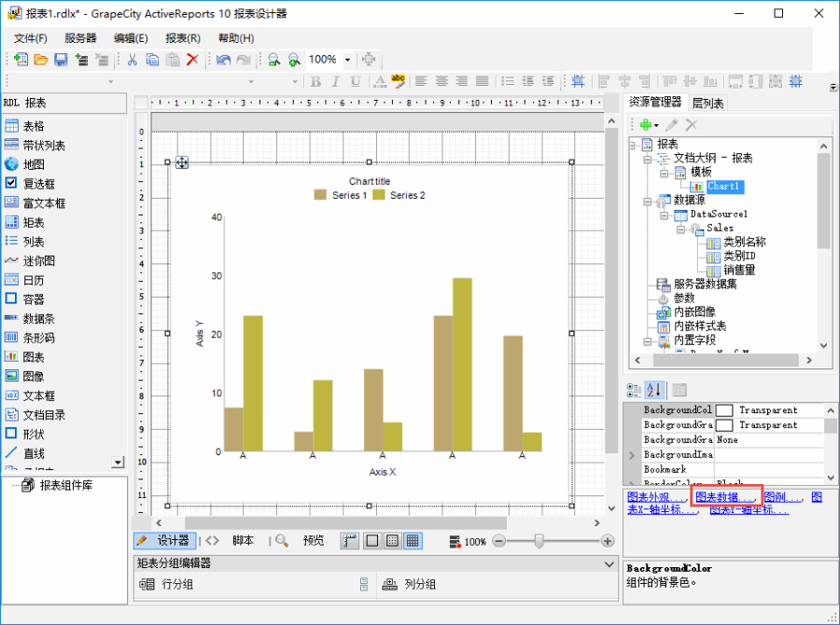Collapse the DataSource1 tree node
This screenshot has width=840, height=625.
click(665, 215)
